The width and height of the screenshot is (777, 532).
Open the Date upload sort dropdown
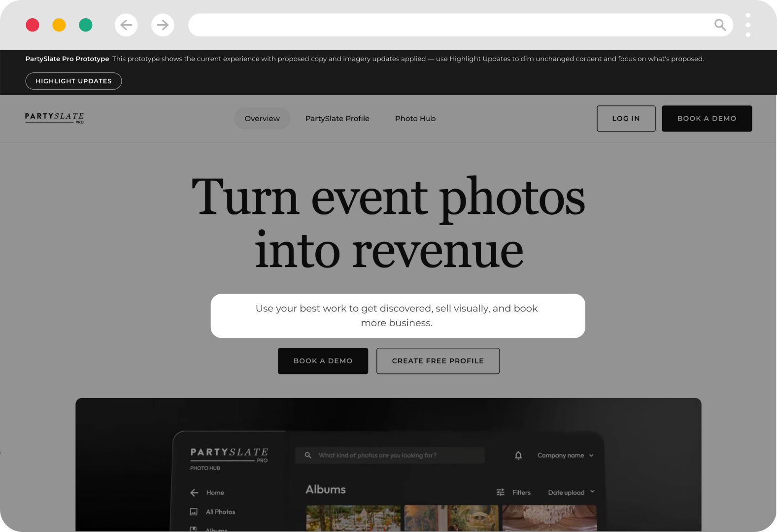click(x=572, y=492)
